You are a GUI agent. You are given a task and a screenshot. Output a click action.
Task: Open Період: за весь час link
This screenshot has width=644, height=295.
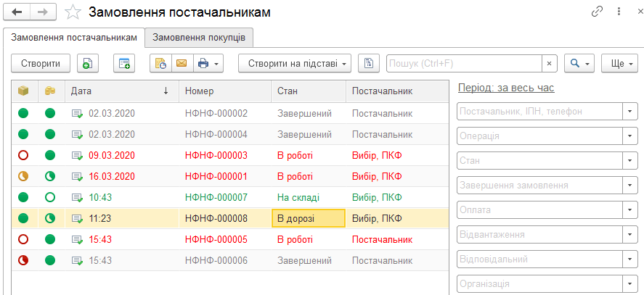[506, 88]
